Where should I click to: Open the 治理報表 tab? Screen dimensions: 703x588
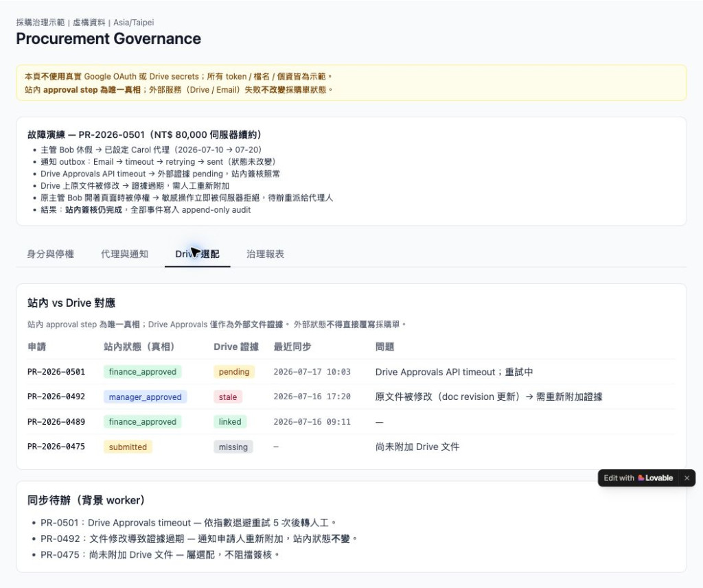[x=266, y=254]
